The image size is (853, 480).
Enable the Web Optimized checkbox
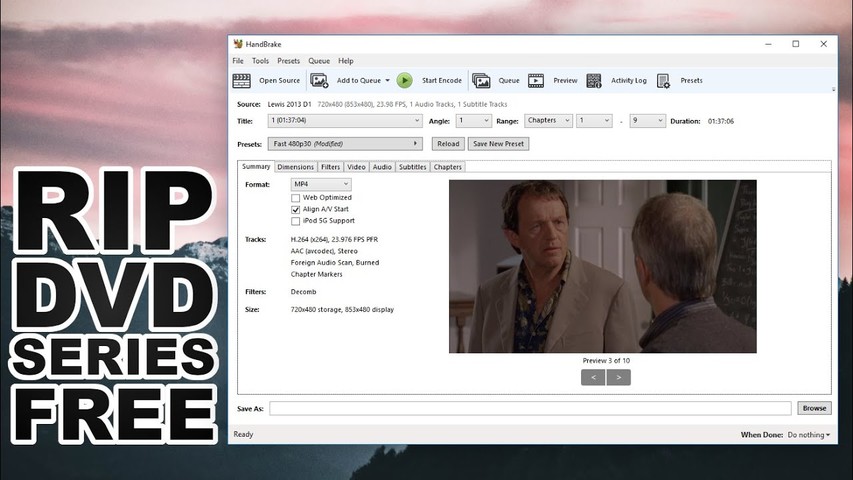[x=295, y=198]
